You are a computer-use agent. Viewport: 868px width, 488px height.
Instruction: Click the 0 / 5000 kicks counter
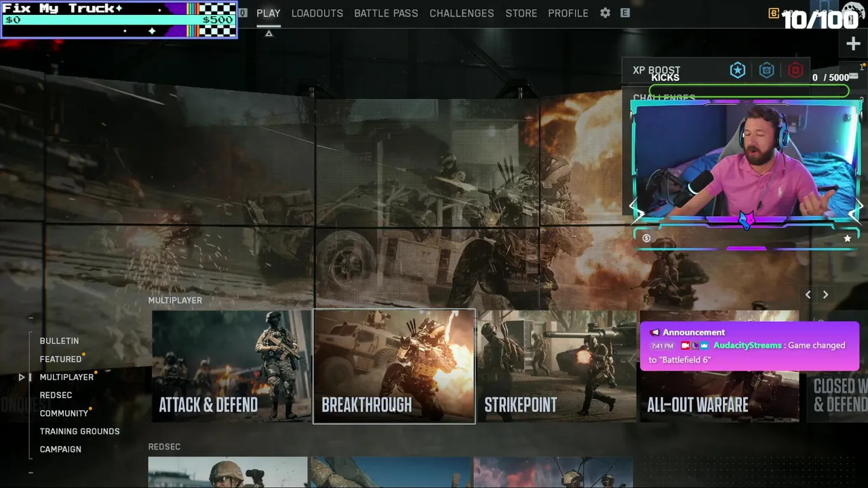pos(830,77)
